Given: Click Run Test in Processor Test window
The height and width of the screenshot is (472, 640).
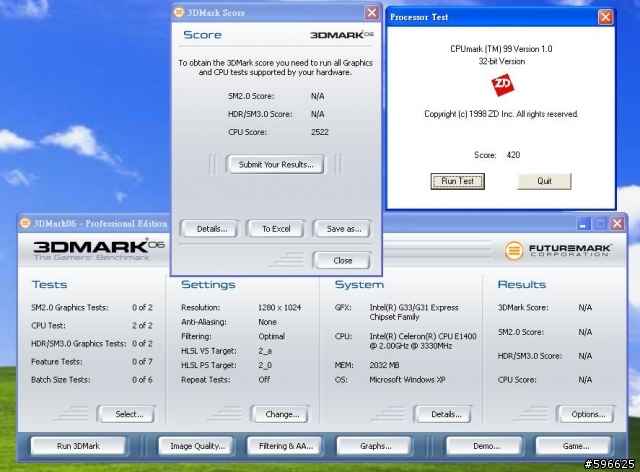Looking at the screenshot, I should [457, 181].
